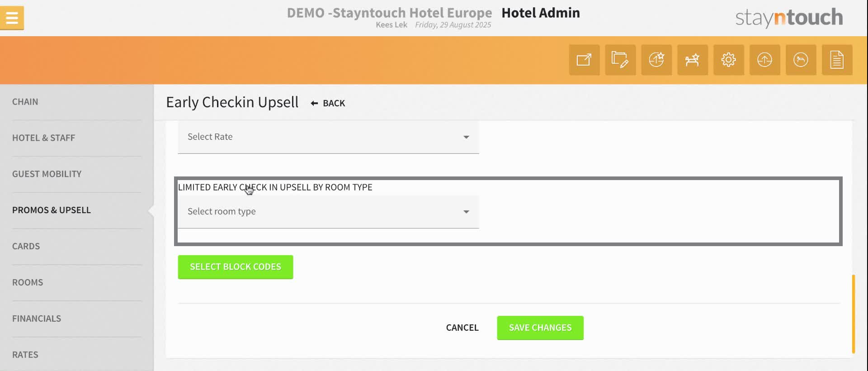Click CANCEL to discard changes
The width and height of the screenshot is (868, 371).
tap(462, 328)
